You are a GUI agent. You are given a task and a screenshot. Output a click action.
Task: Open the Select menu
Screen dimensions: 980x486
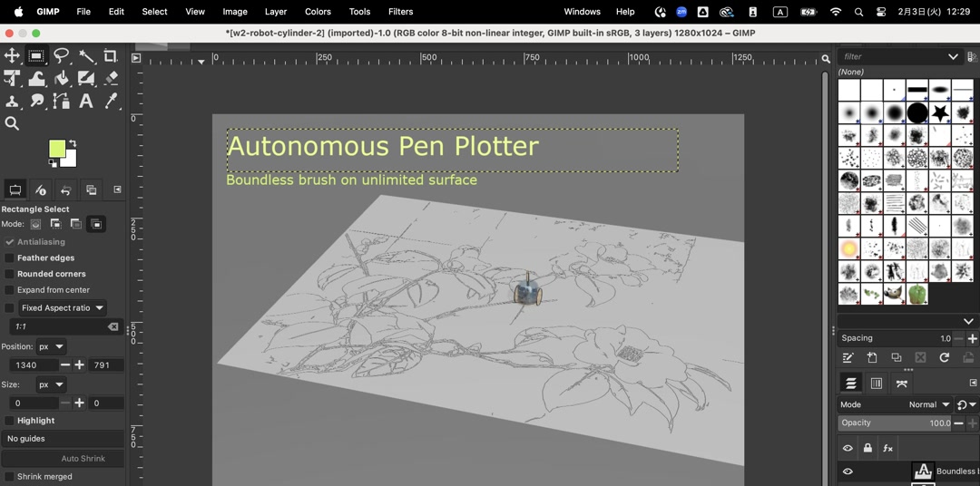(154, 11)
